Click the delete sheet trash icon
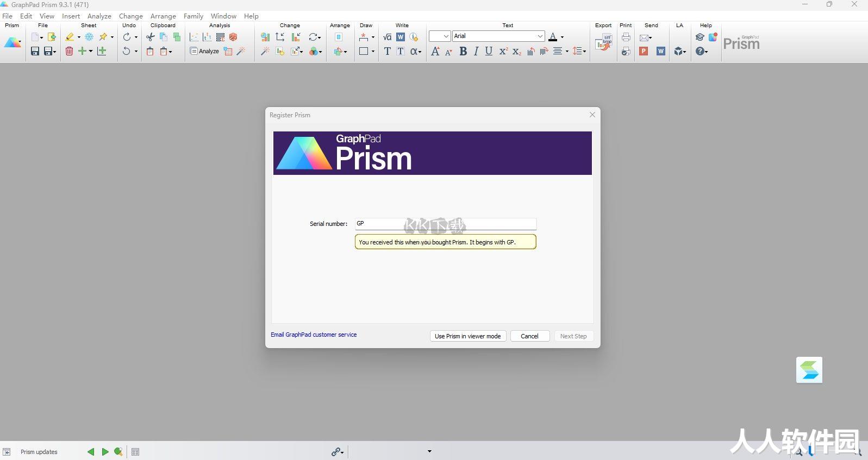 [x=69, y=51]
